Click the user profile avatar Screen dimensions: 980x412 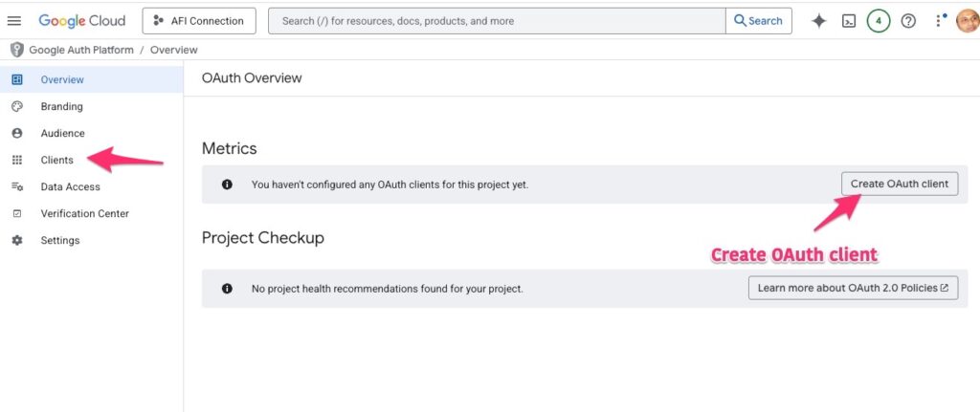pos(966,21)
